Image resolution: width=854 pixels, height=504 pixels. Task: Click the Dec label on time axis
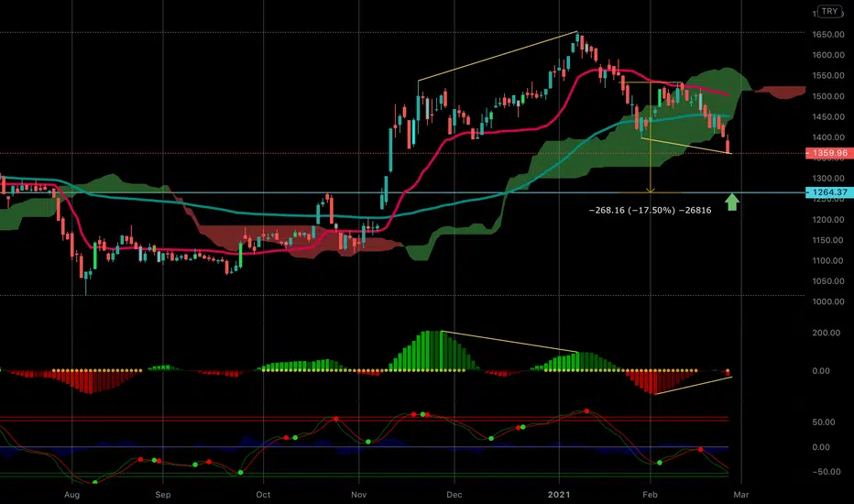tap(454, 495)
